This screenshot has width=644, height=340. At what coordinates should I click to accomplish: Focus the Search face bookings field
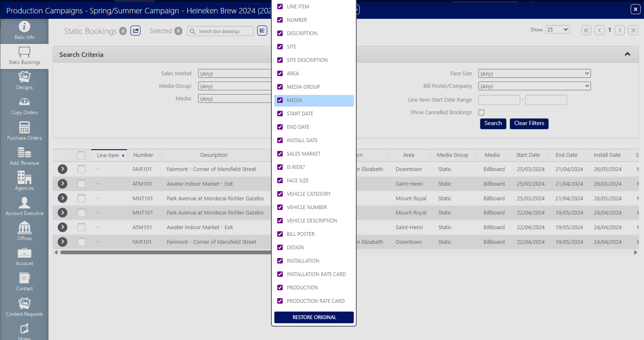click(x=225, y=31)
